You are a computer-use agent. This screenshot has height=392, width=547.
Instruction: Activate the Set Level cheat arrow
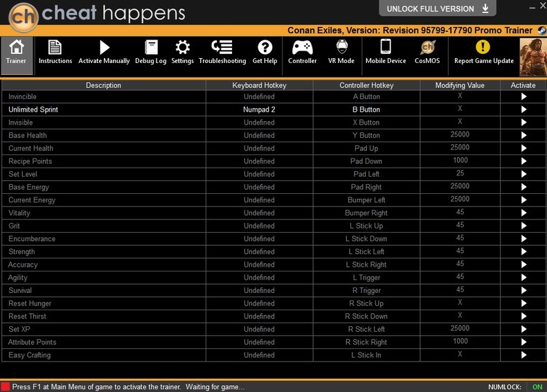pyautogui.click(x=523, y=174)
